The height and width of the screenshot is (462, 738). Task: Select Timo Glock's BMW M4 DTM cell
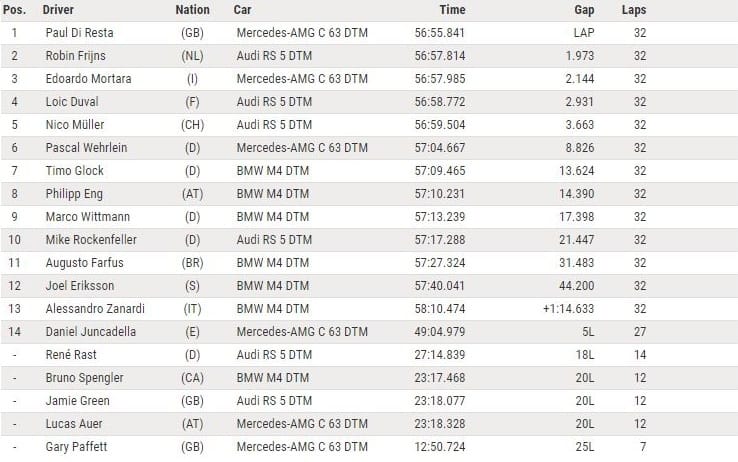pos(273,171)
